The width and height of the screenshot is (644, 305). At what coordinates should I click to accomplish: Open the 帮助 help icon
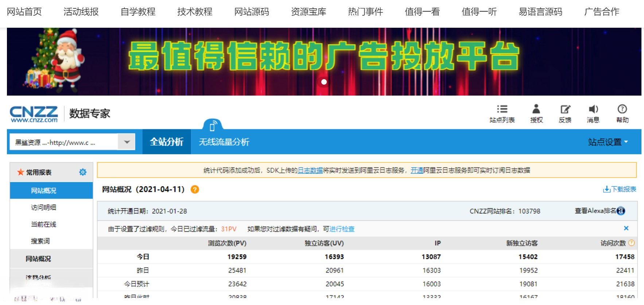tap(622, 109)
